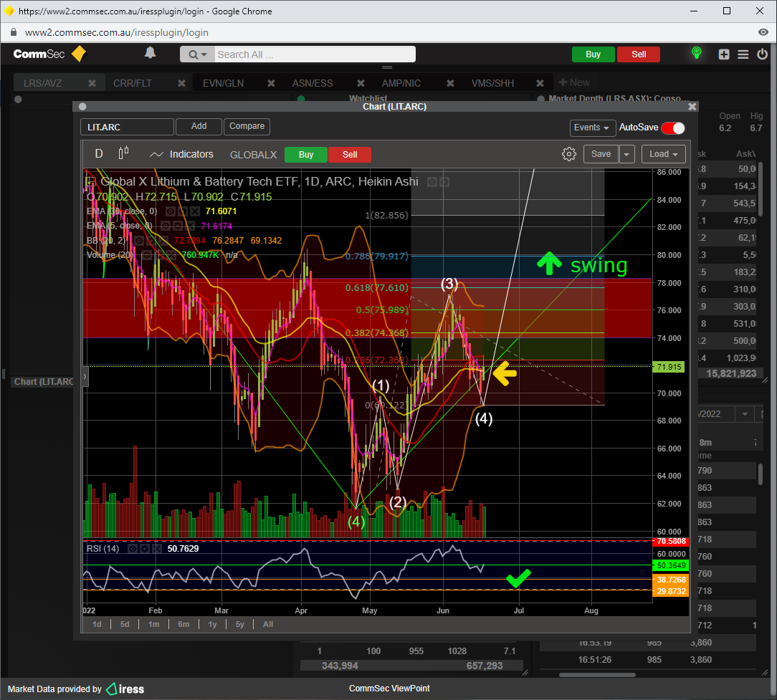
Task: Toggle visibility of EMA 5 indicator
Action: click(x=165, y=226)
